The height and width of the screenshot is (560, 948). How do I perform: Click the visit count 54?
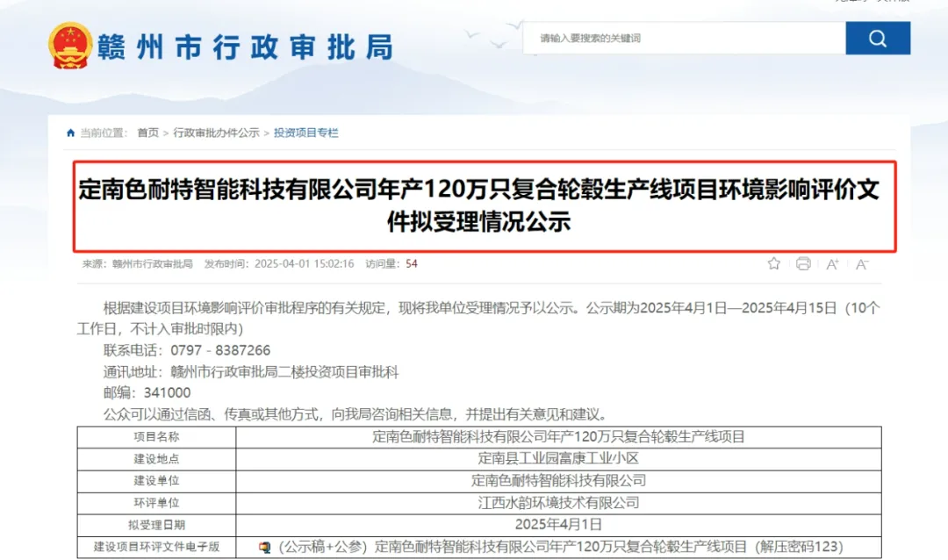[411, 263]
